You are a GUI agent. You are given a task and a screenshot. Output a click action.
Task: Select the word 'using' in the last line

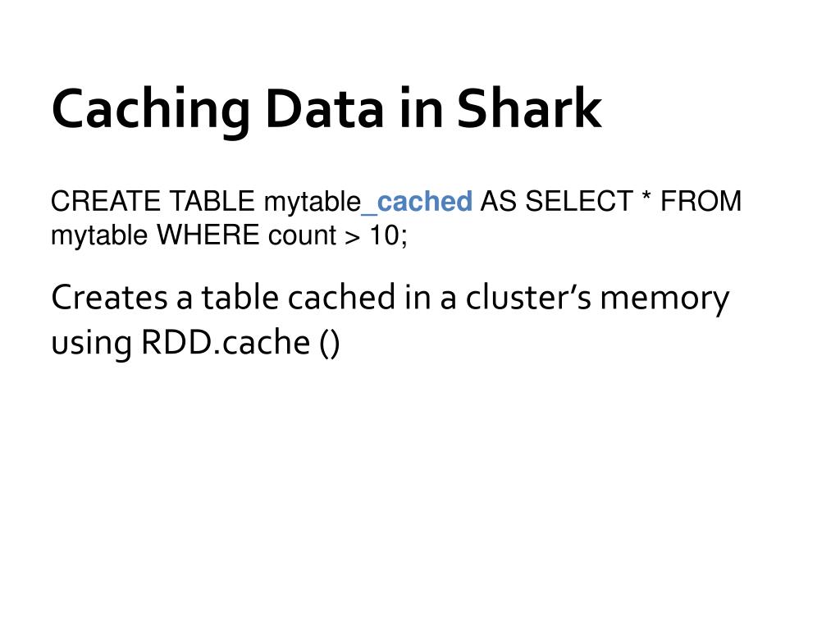tap(92, 345)
